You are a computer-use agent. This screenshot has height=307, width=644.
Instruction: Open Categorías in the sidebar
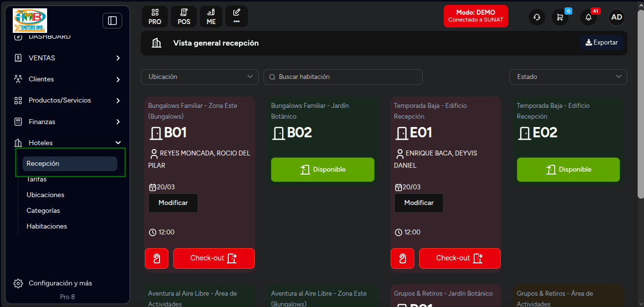click(43, 210)
